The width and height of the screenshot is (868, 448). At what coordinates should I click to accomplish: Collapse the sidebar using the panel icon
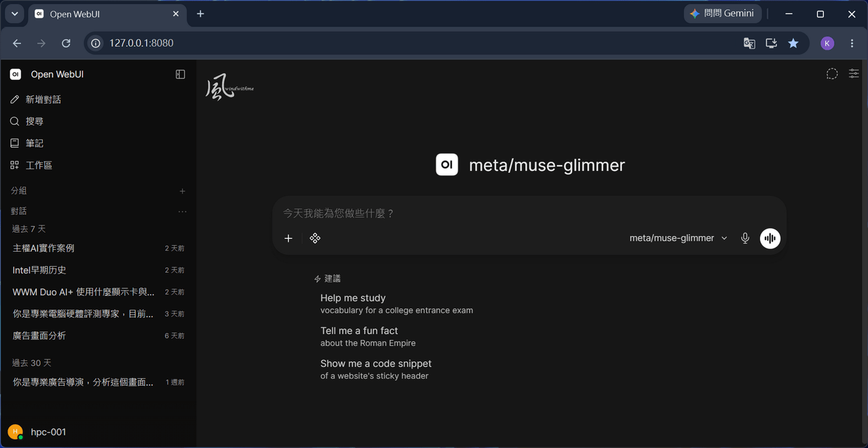[180, 74]
